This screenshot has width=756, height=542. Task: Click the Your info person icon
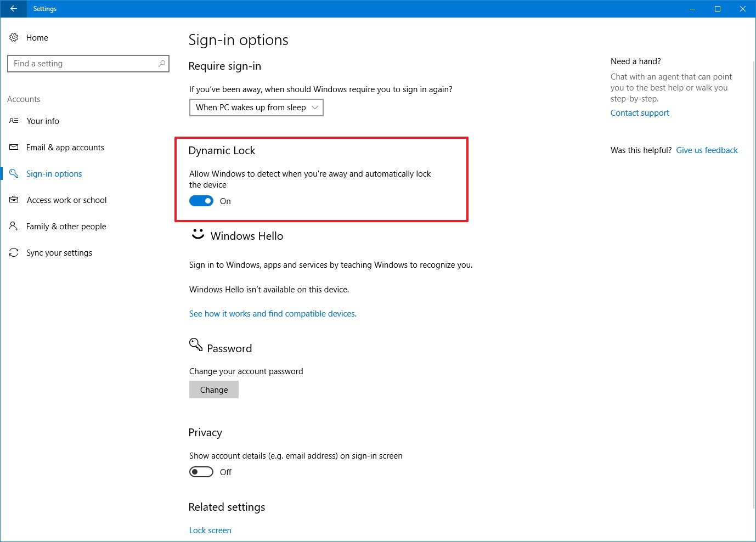pyautogui.click(x=14, y=121)
